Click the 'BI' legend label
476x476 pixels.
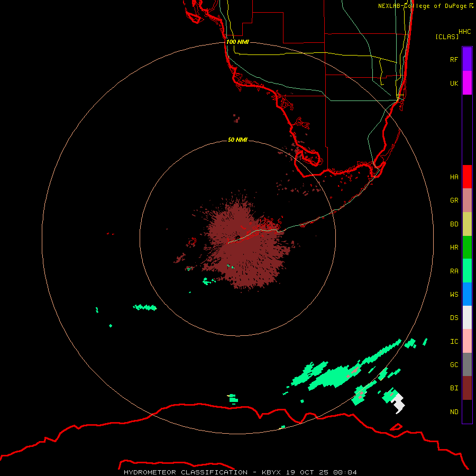click(x=454, y=388)
